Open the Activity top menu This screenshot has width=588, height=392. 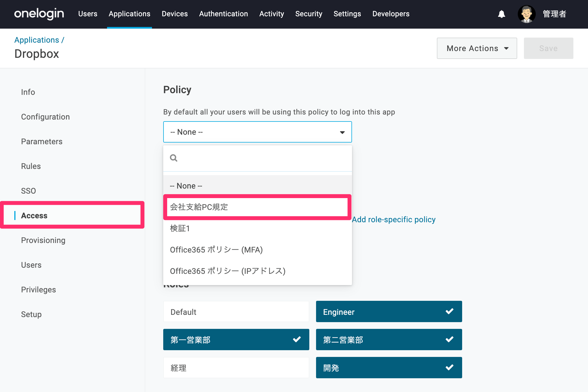(272, 14)
